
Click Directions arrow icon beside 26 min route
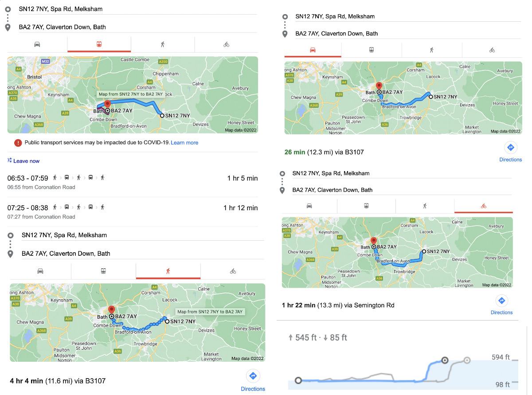[510, 148]
